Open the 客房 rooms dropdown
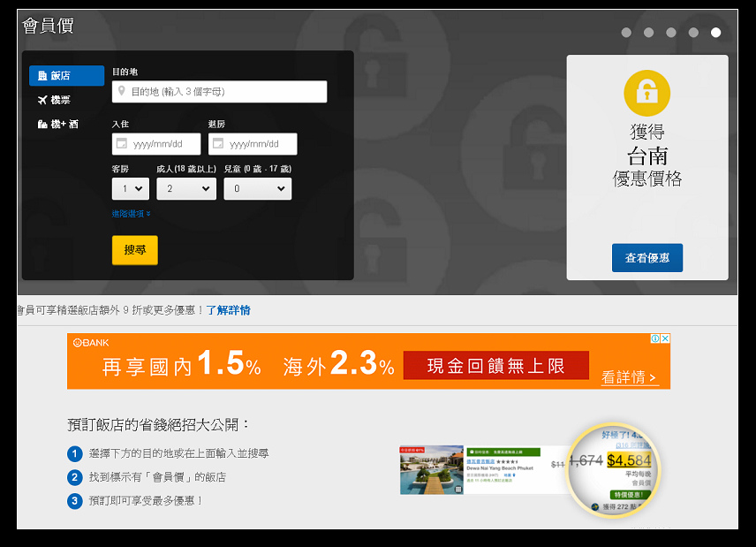Screen dimensions: 756x547 131,188
